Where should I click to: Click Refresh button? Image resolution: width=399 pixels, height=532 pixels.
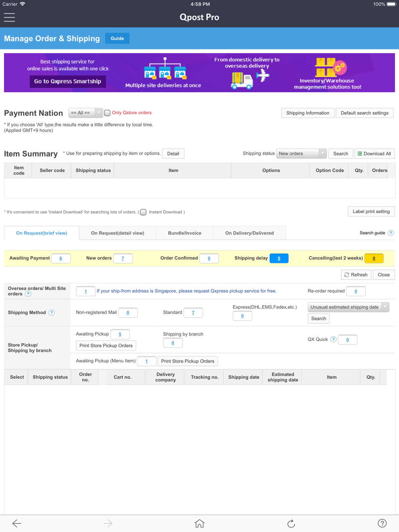[x=356, y=275]
